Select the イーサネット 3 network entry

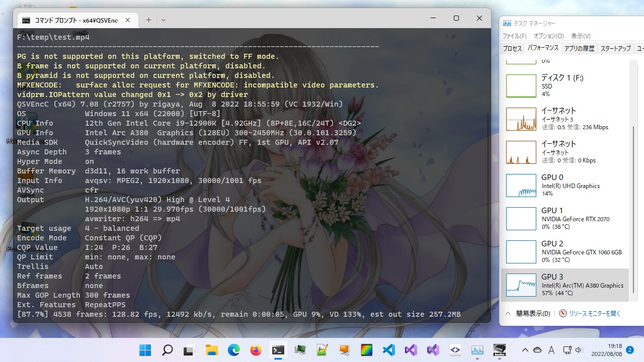click(x=565, y=119)
